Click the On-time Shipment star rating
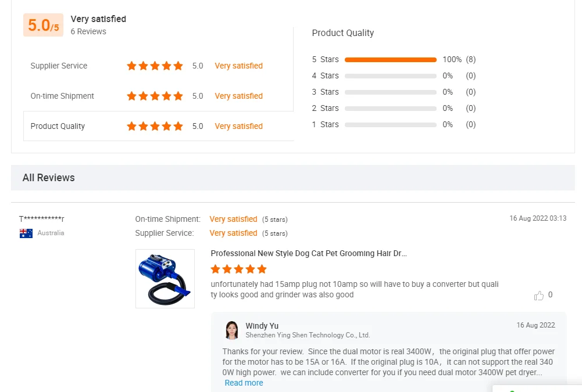This screenshot has height=392, width=582. pos(155,96)
